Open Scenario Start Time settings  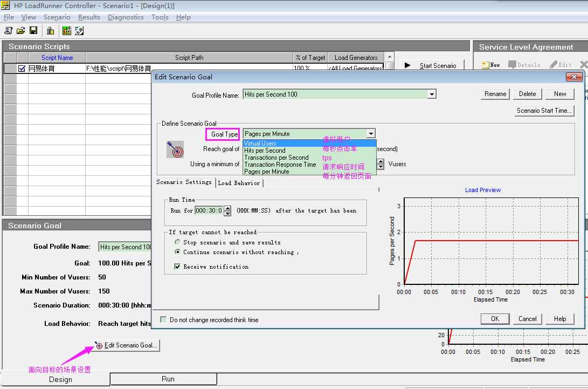coord(544,111)
